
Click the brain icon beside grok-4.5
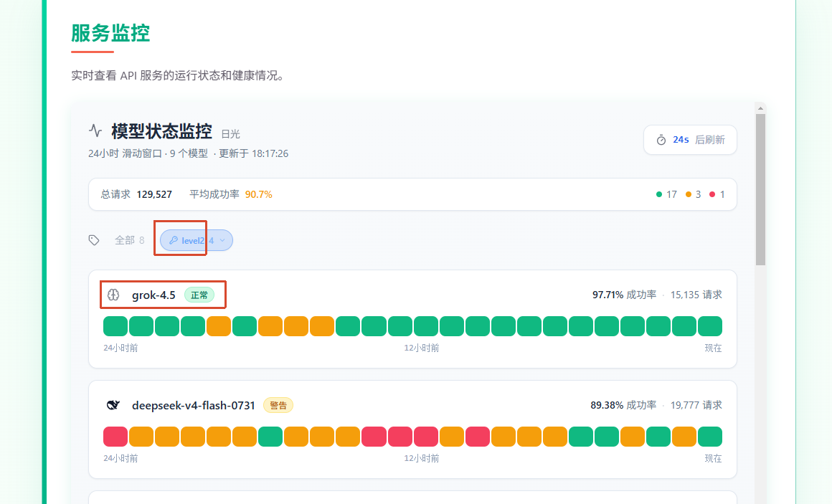[113, 295]
